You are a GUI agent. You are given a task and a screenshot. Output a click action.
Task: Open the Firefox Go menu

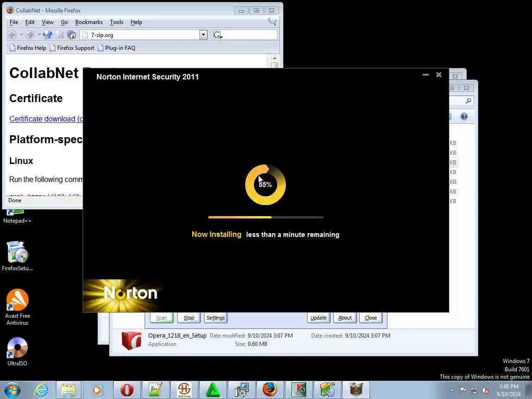click(x=65, y=22)
